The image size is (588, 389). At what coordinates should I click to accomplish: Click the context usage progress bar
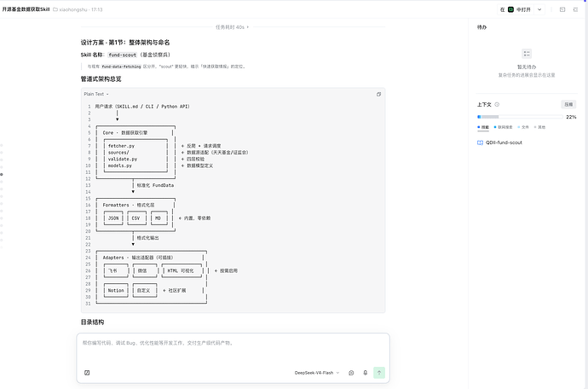pos(520,117)
